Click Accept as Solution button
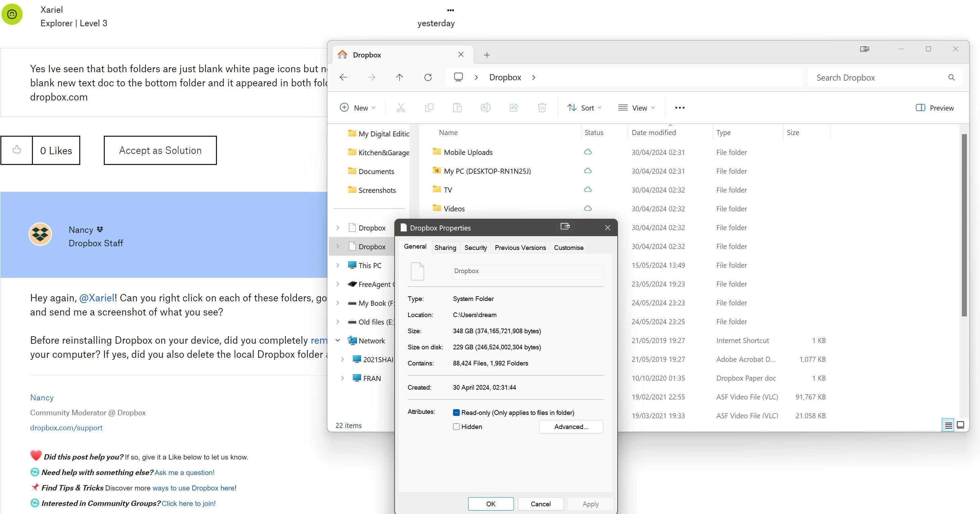Screen dimensions: 980x514 point(160,150)
